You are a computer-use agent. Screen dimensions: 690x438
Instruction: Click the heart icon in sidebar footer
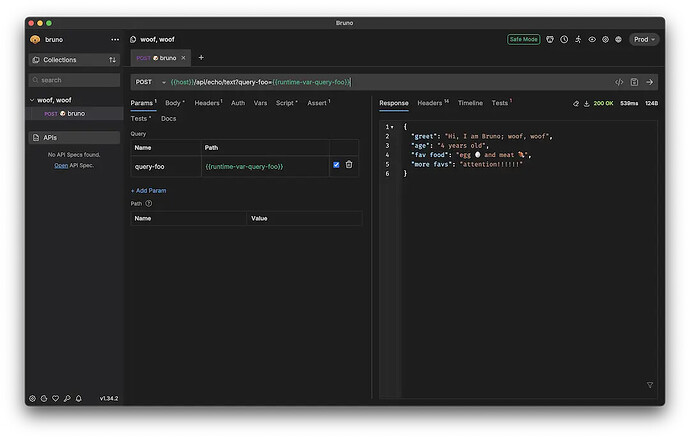[x=55, y=398]
